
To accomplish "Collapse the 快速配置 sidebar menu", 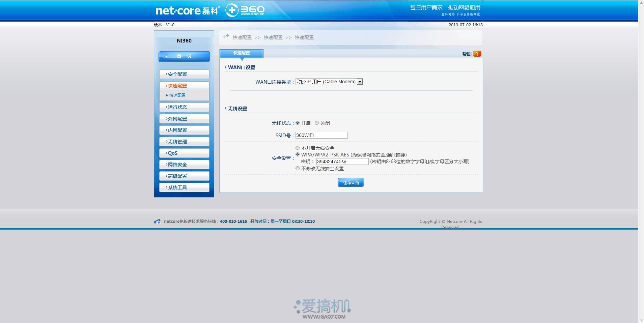I will coord(184,86).
